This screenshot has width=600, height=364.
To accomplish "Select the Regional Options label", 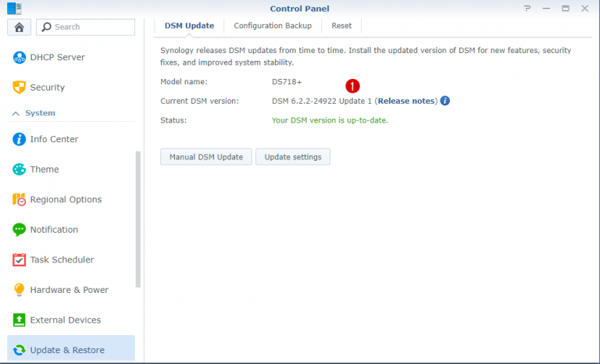I will (x=66, y=199).
